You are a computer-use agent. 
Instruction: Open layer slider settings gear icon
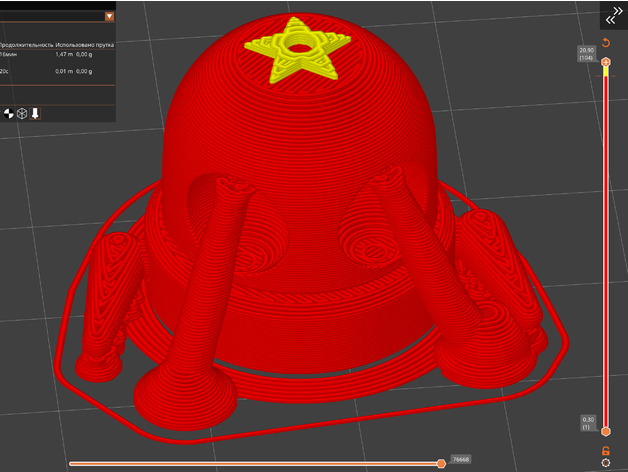click(x=605, y=463)
